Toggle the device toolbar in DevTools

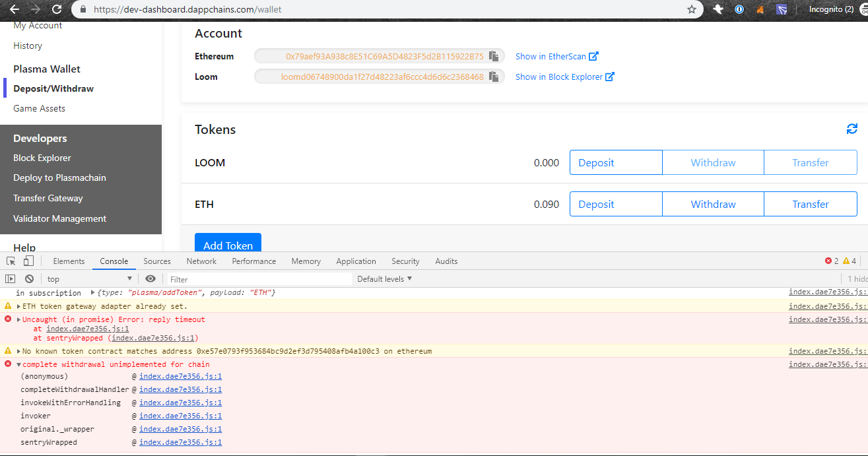point(28,261)
